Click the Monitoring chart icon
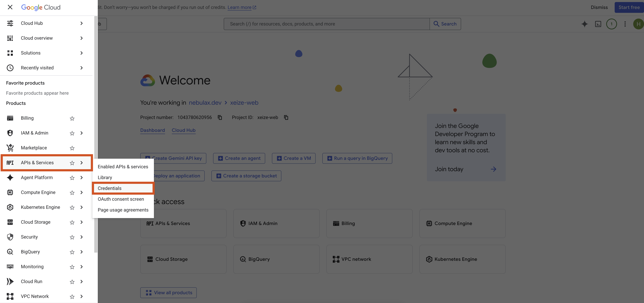Viewport: 644px width, 303px height. point(10,267)
